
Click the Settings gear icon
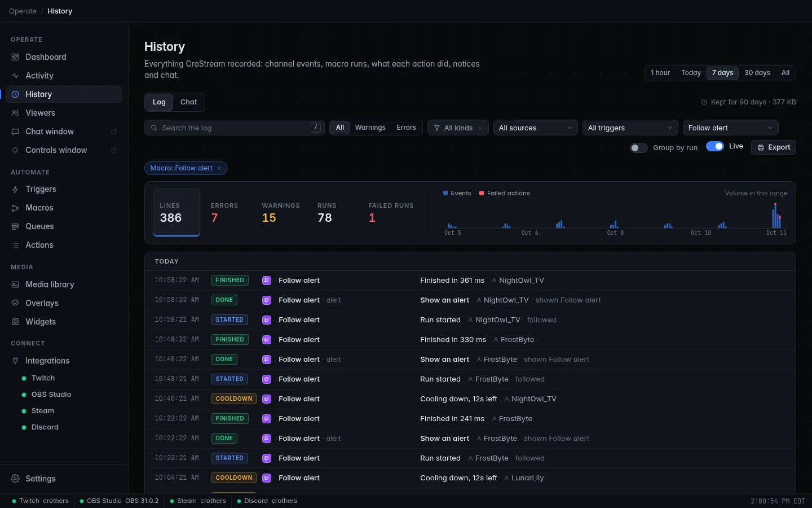15,479
